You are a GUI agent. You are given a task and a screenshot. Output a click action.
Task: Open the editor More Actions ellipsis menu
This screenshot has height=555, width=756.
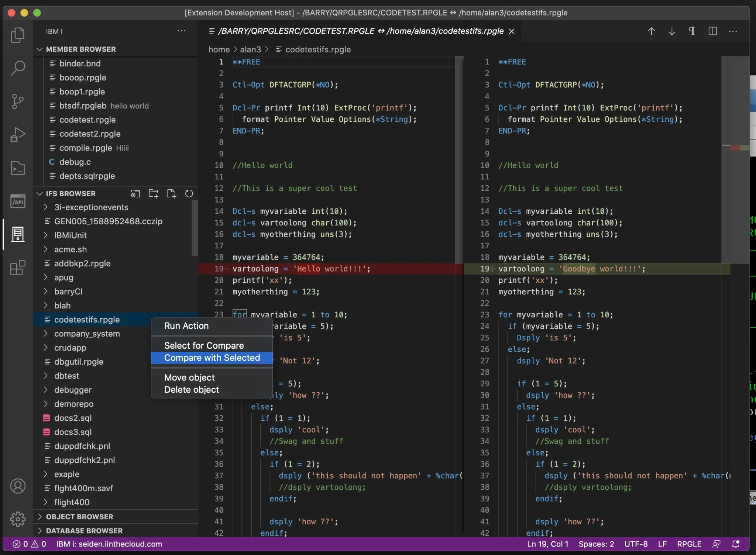pos(734,31)
